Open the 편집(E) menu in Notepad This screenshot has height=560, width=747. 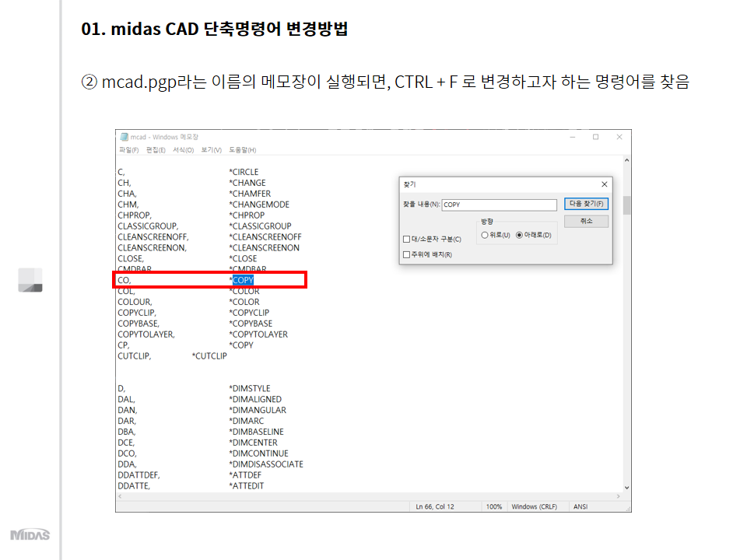(156, 150)
